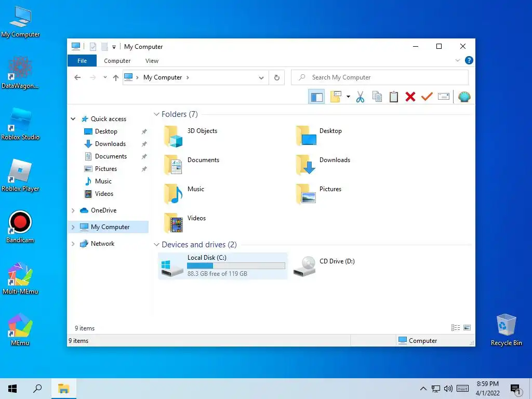Select Local Disk (C:) drive

point(223,266)
